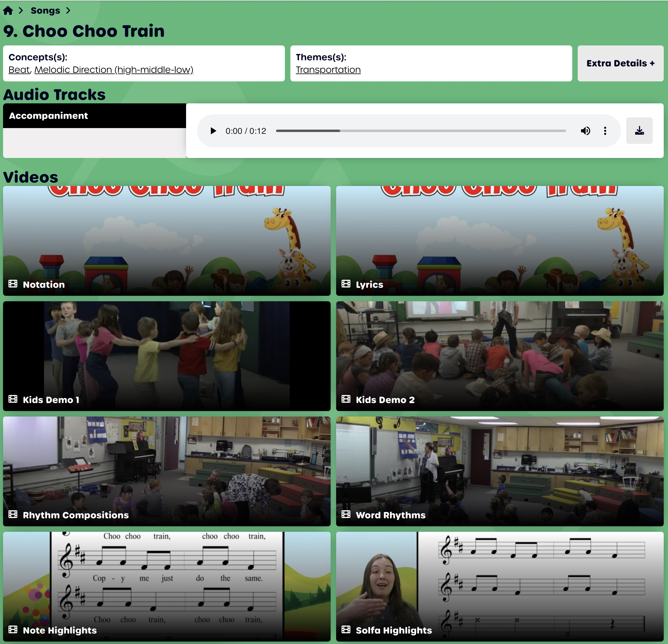The height and width of the screenshot is (644, 668).
Task: Play the accompaniment audio track
Action: 213,131
